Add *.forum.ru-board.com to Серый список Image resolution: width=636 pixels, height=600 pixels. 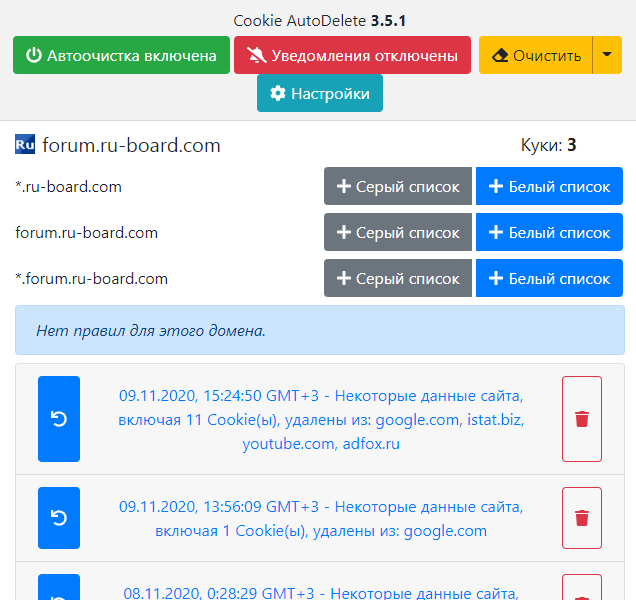398,278
